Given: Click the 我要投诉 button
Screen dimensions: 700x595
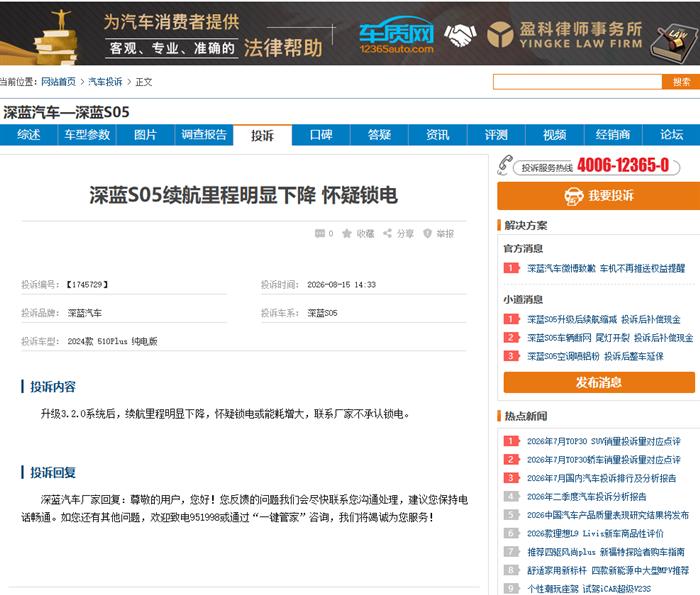Looking at the screenshot, I should tap(599, 196).
